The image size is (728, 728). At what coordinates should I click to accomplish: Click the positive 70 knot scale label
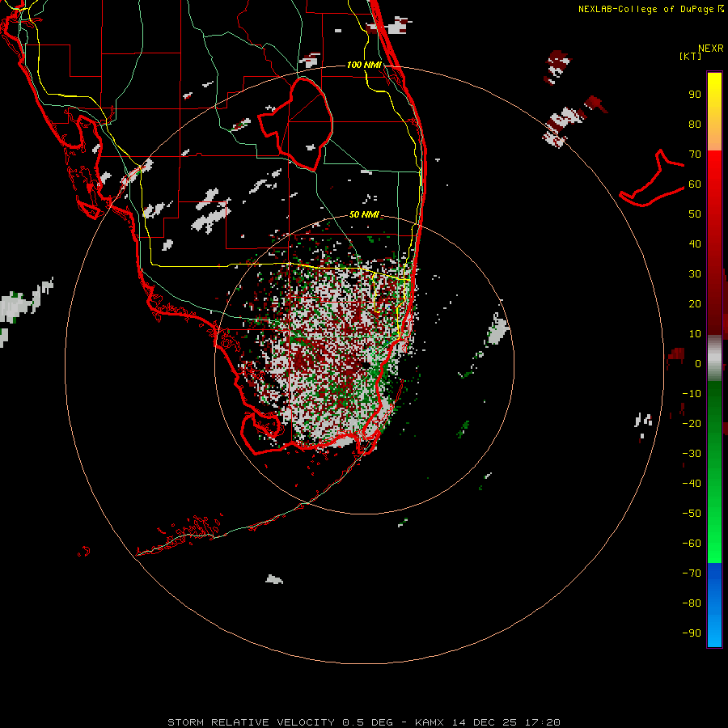pyautogui.click(x=695, y=154)
